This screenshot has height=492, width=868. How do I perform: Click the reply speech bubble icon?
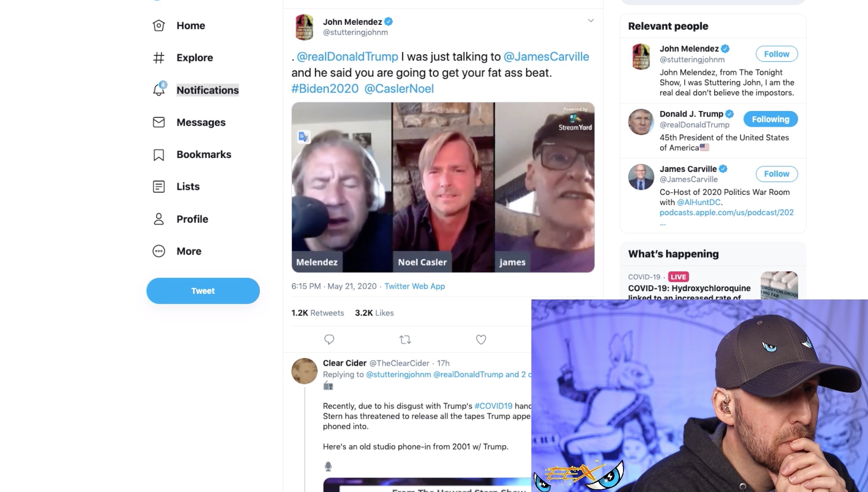(329, 340)
